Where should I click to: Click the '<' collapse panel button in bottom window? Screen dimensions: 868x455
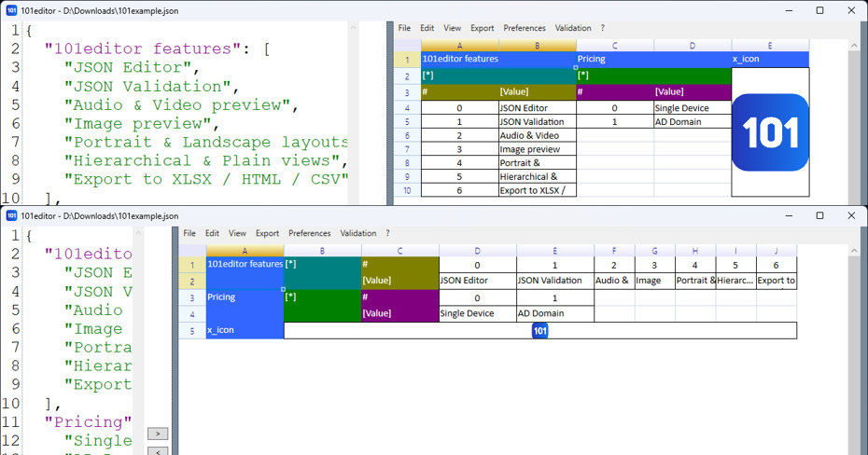158,451
